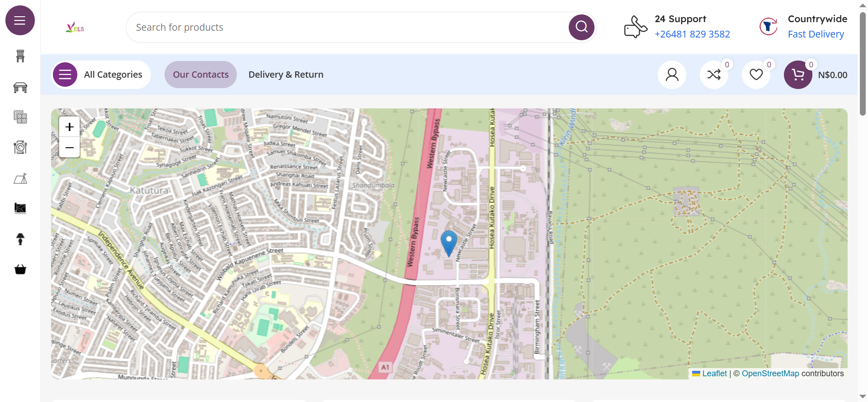Select the table category icon
868x402 pixels.
(20, 88)
